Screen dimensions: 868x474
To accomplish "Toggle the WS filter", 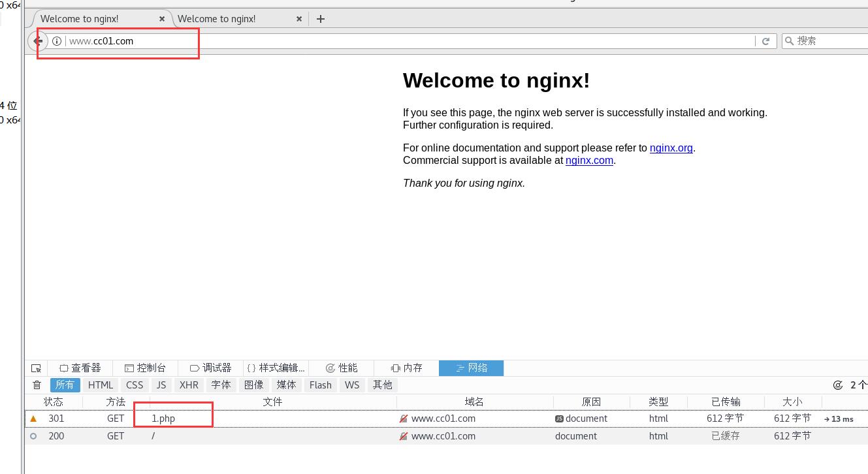I will point(352,385).
